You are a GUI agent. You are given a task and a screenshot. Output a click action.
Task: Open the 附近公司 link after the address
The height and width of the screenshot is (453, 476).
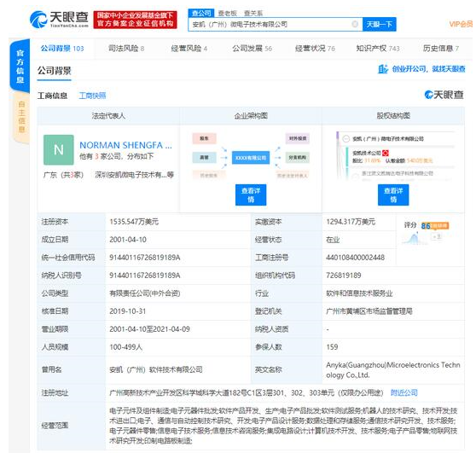(x=403, y=392)
